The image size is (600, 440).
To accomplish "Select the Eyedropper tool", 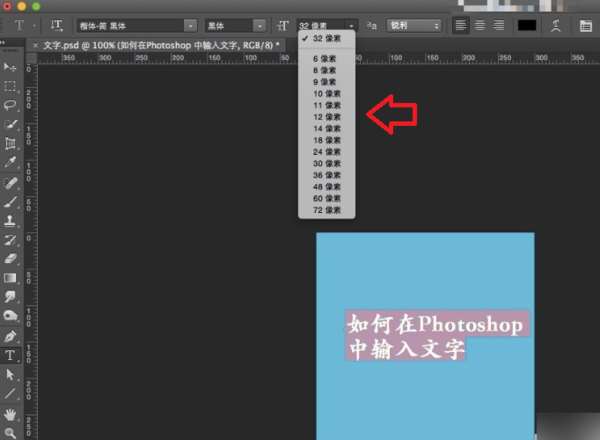I will point(10,163).
